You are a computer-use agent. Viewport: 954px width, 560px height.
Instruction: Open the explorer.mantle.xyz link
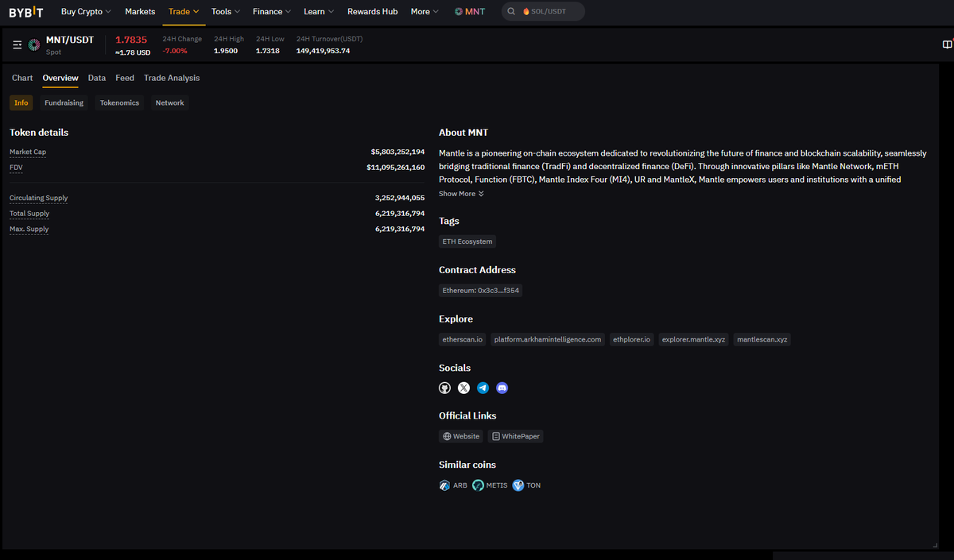[x=693, y=339]
